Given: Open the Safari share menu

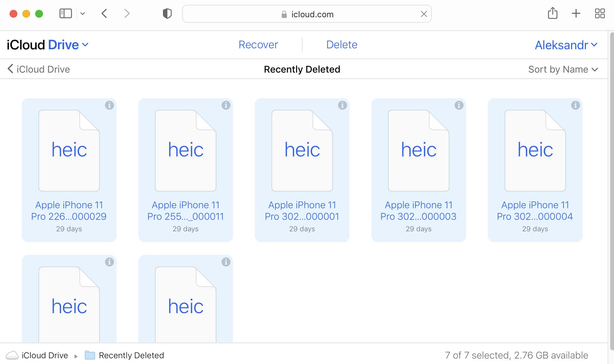Looking at the screenshot, I should 553,13.
